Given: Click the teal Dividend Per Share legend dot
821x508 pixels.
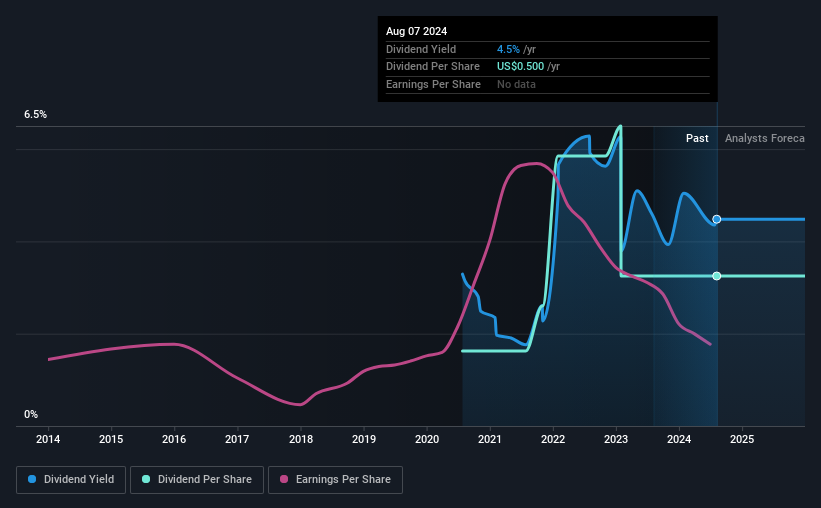Looking at the screenshot, I should tap(146, 479).
